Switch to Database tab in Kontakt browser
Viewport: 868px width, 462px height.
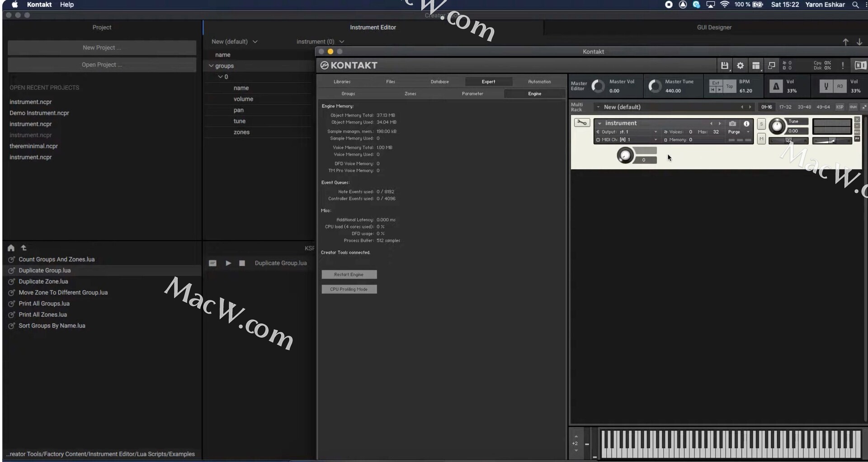[x=439, y=82]
